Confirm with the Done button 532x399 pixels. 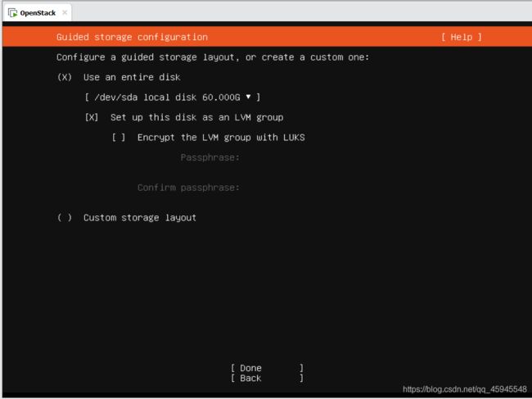click(267, 368)
